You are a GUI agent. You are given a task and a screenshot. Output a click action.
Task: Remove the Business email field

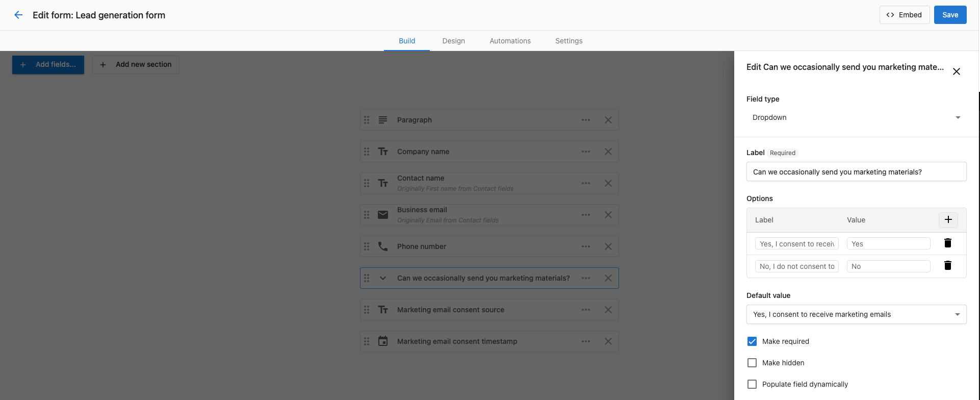[608, 215]
